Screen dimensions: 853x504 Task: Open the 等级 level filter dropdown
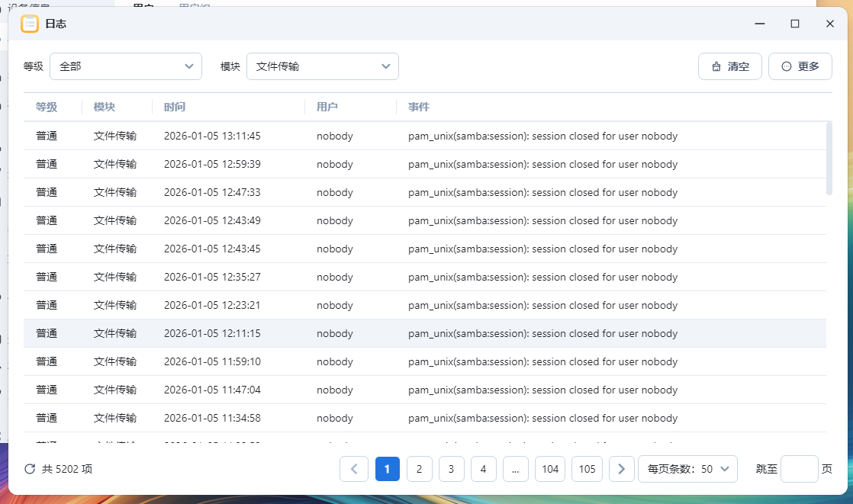tap(126, 66)
